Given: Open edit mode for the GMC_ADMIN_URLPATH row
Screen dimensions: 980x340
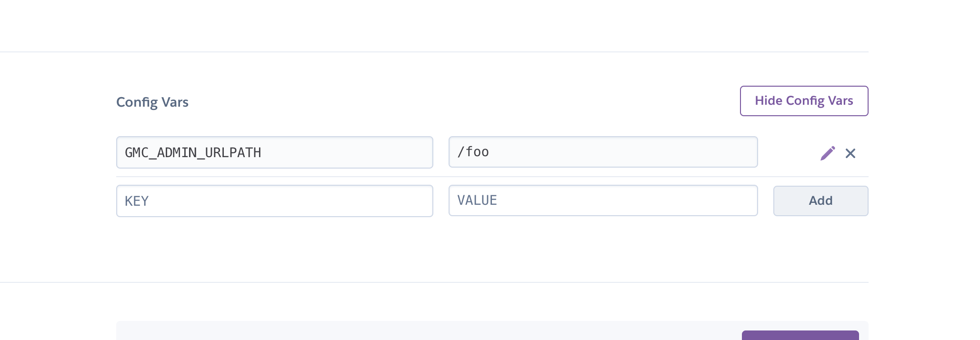Looking at the screenshot, I should (828, 153).
